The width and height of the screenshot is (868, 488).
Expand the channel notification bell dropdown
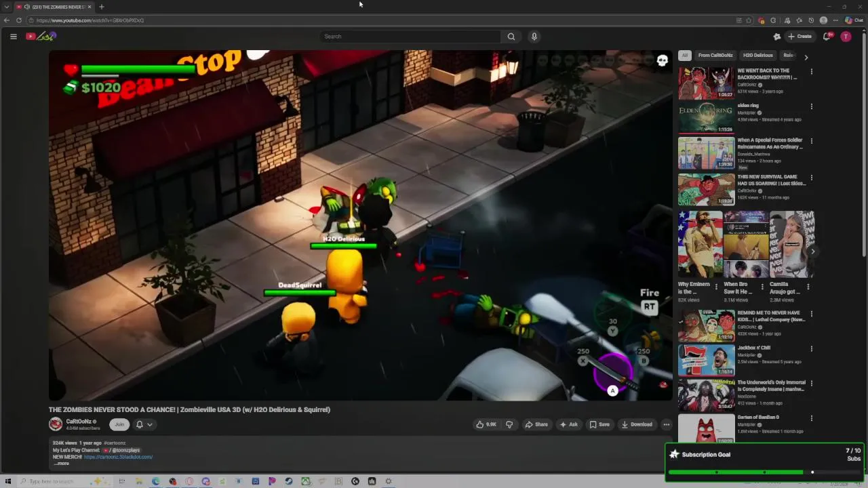coord(144,424)
